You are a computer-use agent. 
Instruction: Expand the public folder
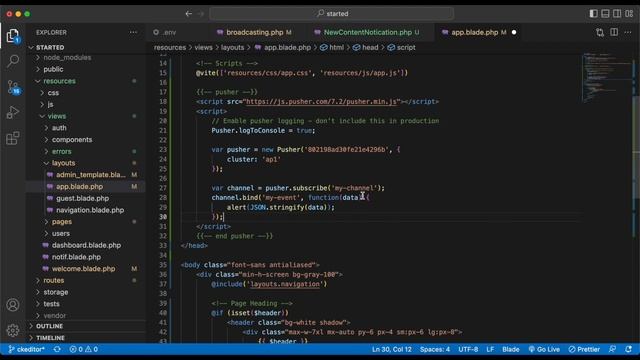point(86,69)
